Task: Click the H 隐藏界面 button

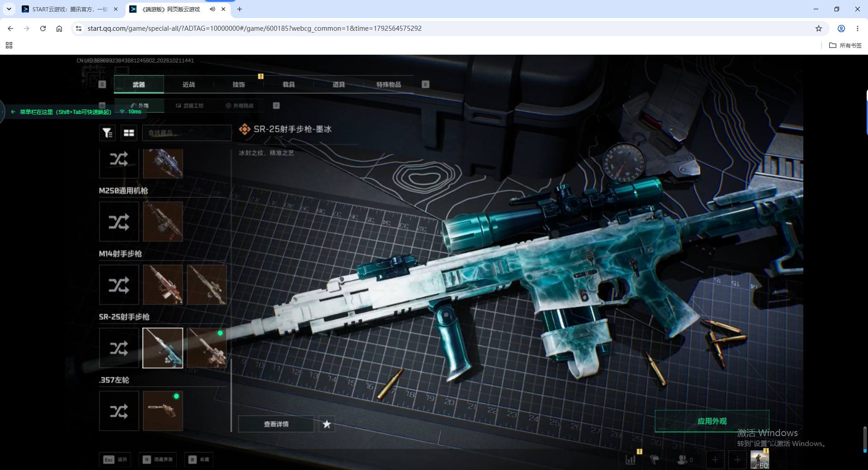Action: (158, 460)
